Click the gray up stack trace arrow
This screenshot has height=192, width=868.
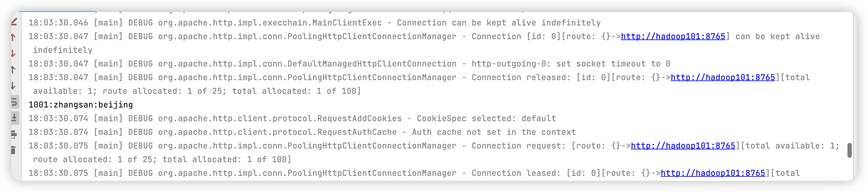pos(13,70)
